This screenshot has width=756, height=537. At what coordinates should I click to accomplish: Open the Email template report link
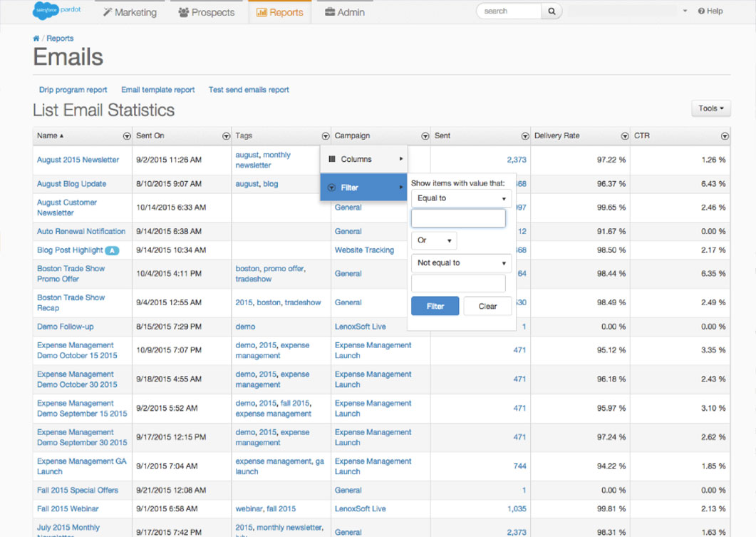pos(158,90)
